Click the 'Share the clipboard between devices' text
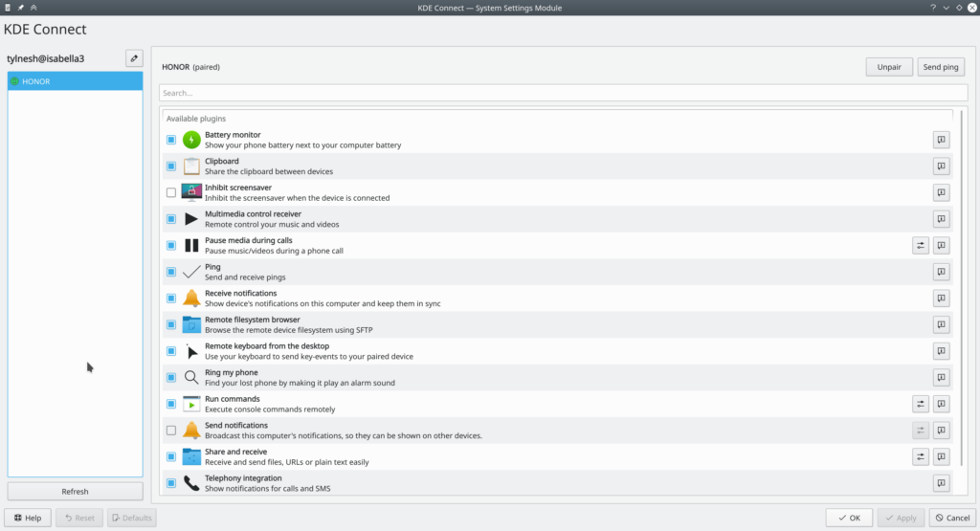 point(269,171)
